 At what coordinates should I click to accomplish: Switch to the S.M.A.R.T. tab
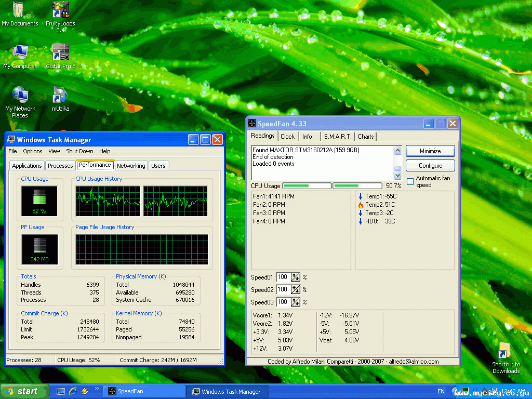pos(338,137)
